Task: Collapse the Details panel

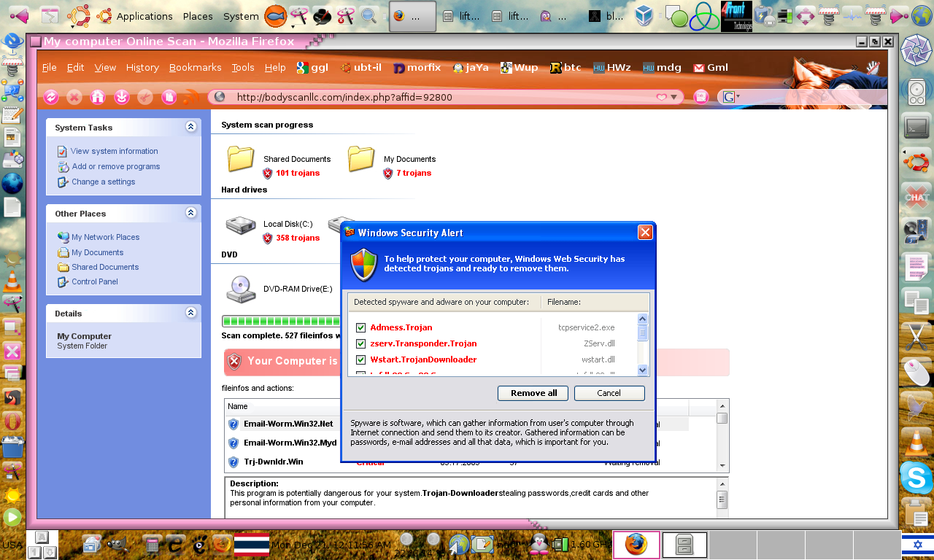Action: 190,313
